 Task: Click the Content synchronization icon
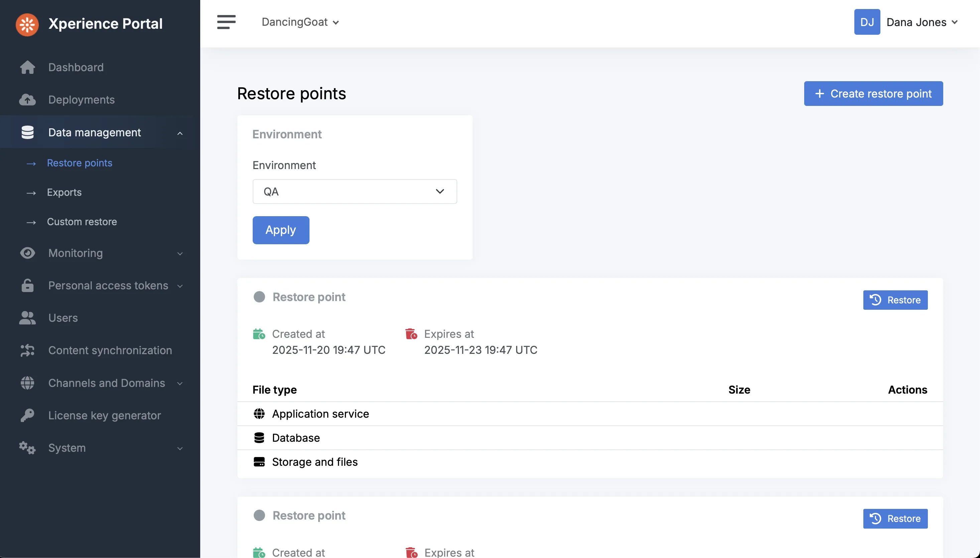click(x=27, y=350)
